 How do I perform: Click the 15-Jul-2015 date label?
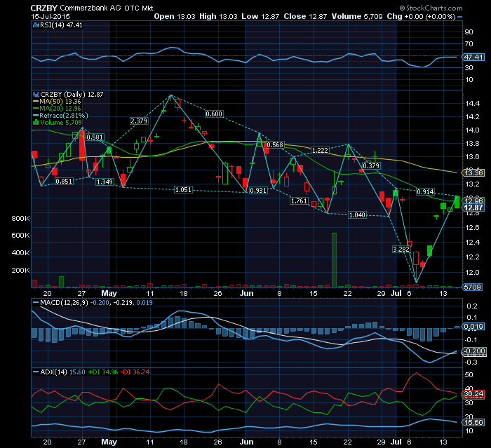(x=51, y=16)
